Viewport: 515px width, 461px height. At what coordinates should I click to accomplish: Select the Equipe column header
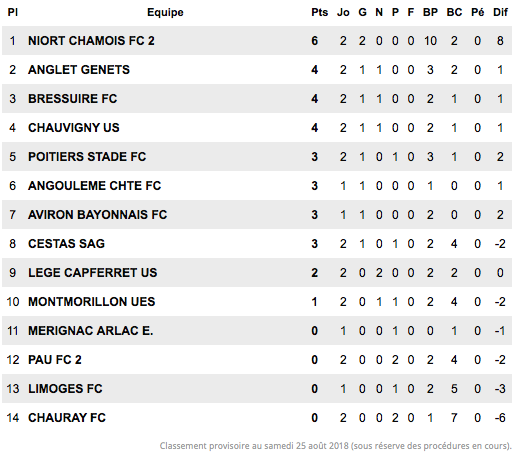coord(165,13)
